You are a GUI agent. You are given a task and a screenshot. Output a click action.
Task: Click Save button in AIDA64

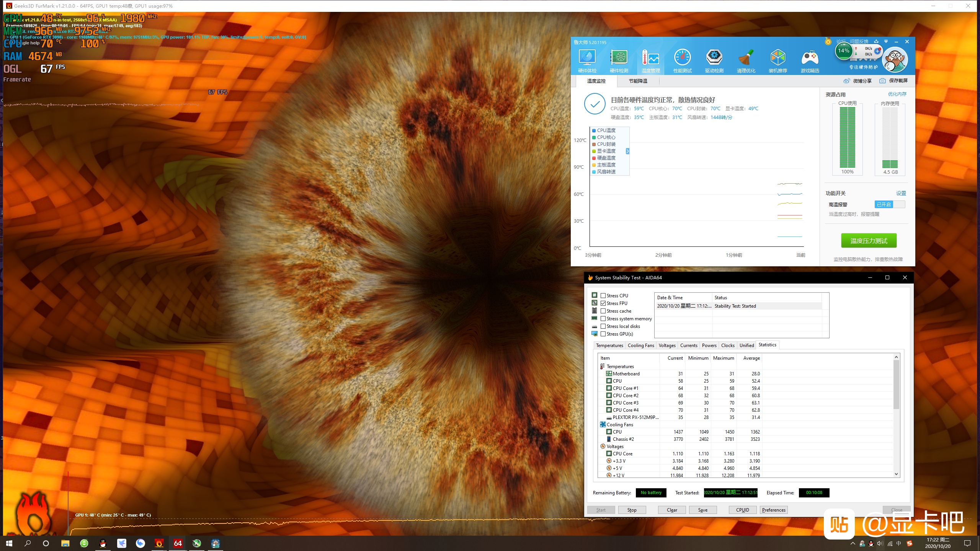click(x=703, y=510)
